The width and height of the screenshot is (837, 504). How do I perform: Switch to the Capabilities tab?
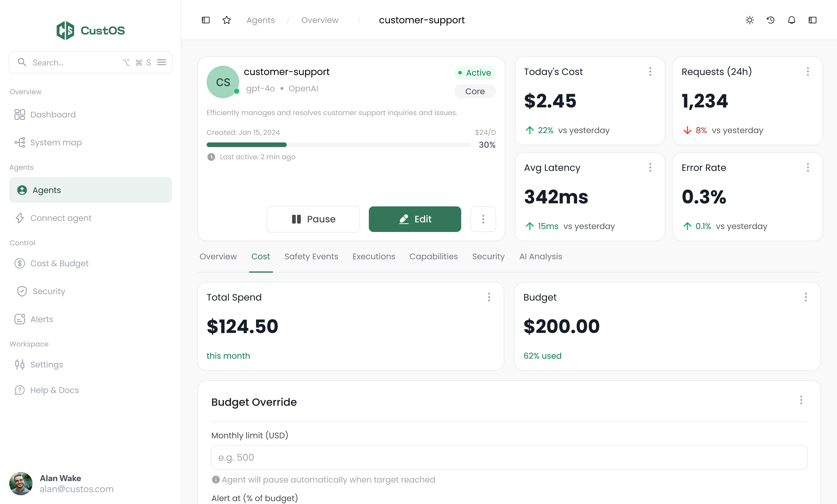pos(434,256)
